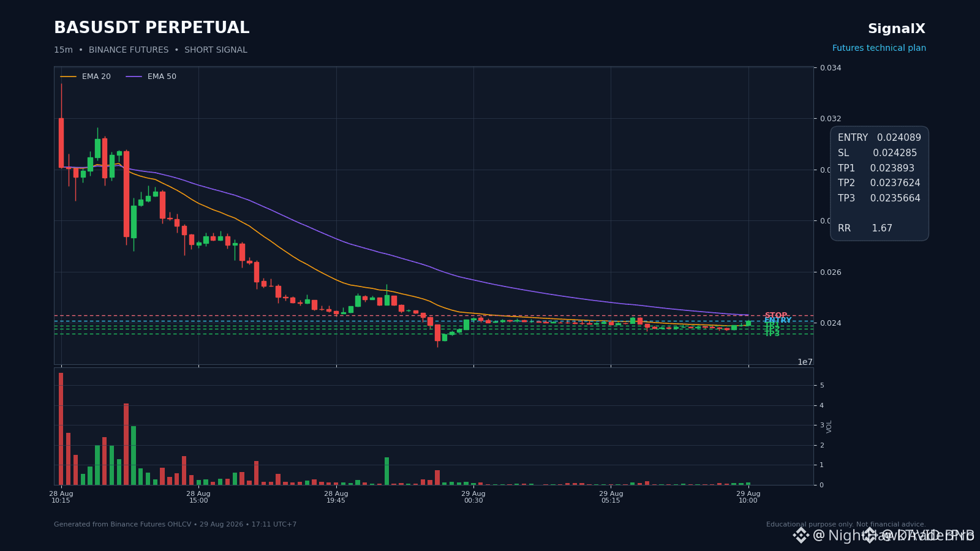980x551 pixels.
Task: Click the 0.024 price axis label
Action: tap(831, 323)
